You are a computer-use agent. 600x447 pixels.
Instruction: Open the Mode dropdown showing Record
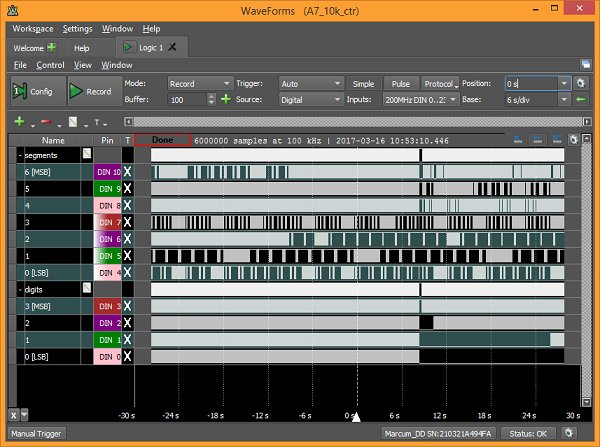point(199,83)
